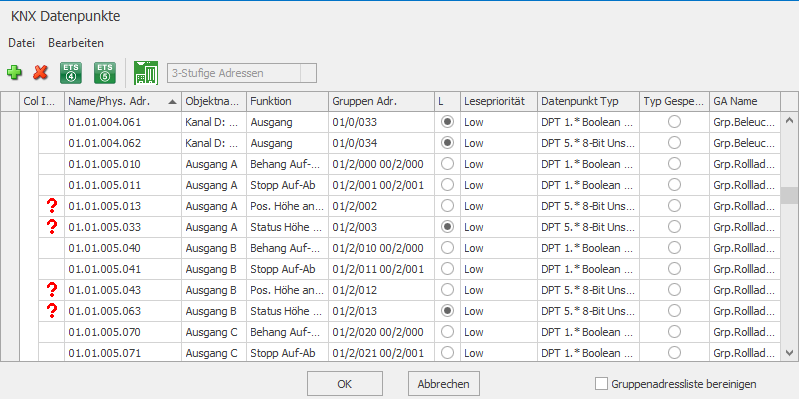The height and width of the screenshot is (399, 799).
Task: Click the Abbrechen button
Action: tap(443, 384)
